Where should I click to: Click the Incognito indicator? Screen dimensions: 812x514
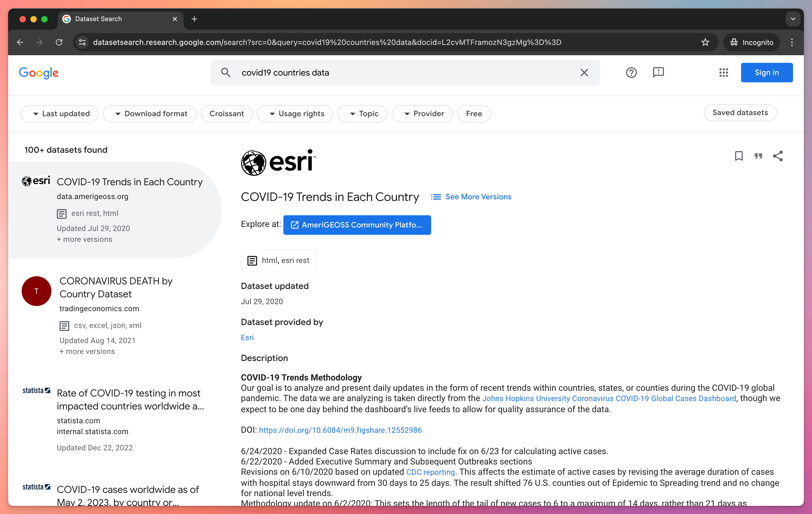pyautogui.click(x=752, y=42)
